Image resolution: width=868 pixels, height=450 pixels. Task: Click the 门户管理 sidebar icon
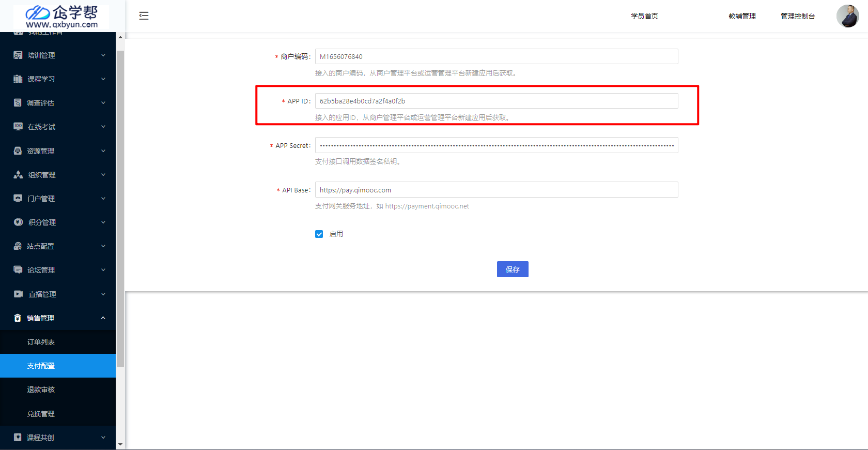coord(18,199)
